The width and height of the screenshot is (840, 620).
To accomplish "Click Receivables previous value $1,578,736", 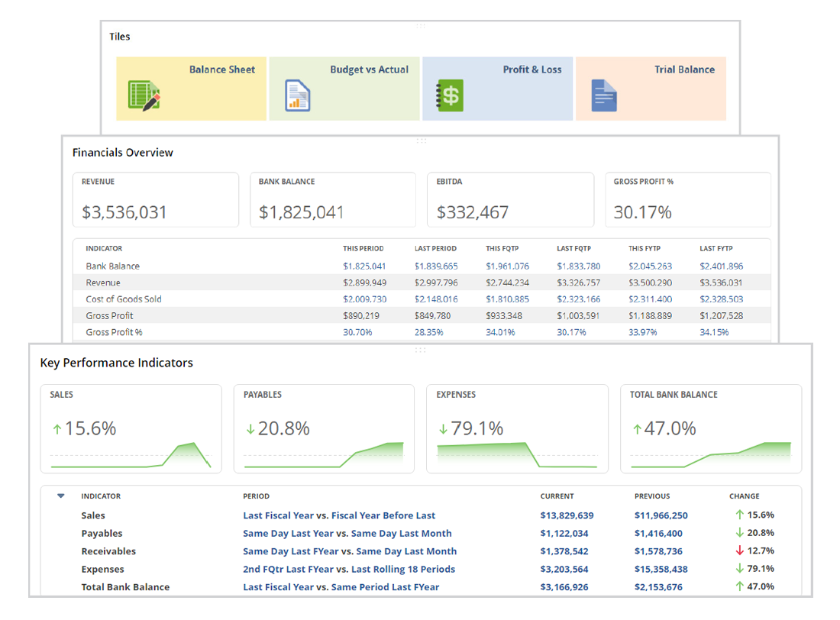I will click(658, 551).
